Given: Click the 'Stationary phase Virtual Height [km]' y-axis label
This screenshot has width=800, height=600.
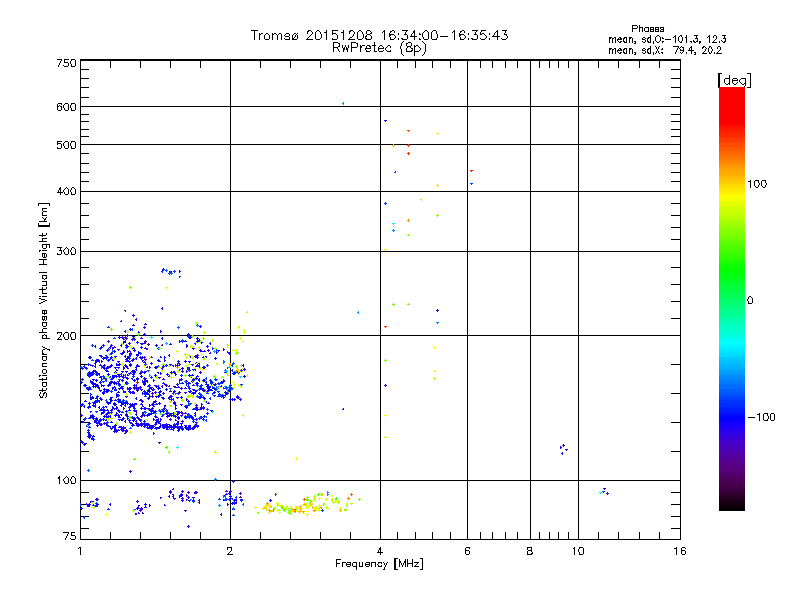Looking at the screenshot, I should [x=43, y=301].
